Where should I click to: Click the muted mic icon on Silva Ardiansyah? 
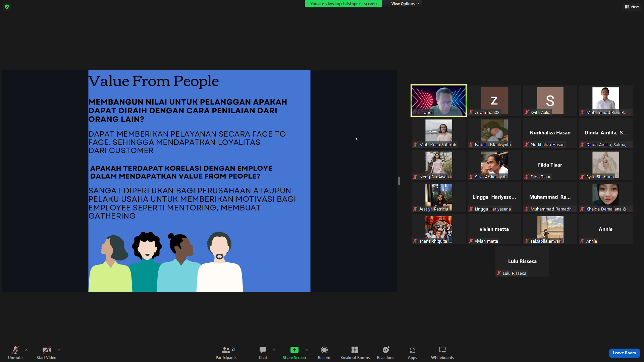pos(471,177)
